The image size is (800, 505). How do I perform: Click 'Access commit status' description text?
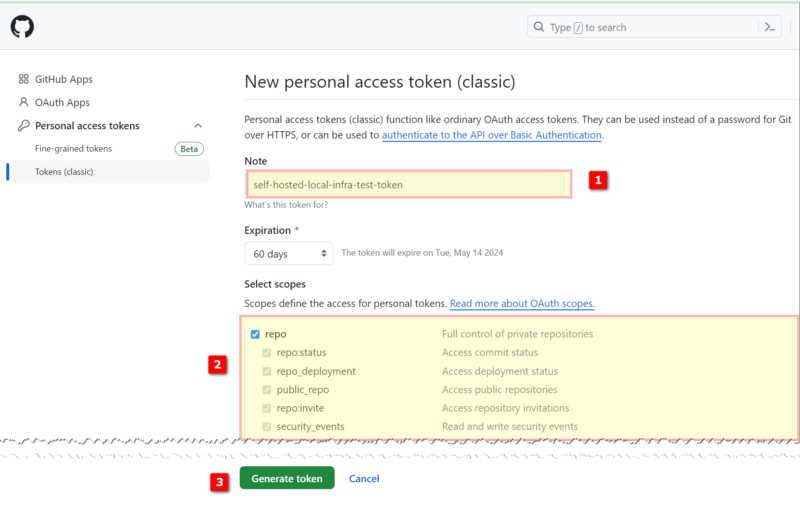(490, 352)
